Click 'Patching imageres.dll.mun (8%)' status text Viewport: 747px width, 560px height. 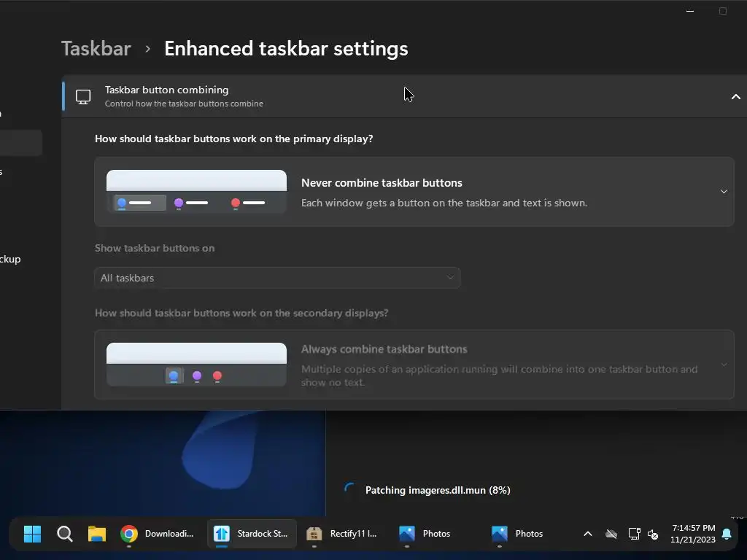tap(438, 490)
